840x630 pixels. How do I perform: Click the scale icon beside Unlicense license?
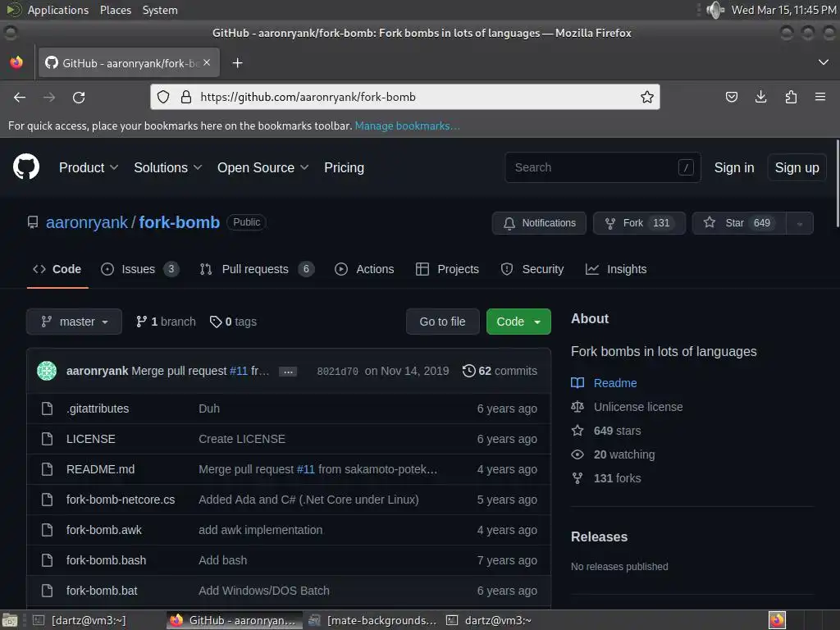(x=577, y=407)
